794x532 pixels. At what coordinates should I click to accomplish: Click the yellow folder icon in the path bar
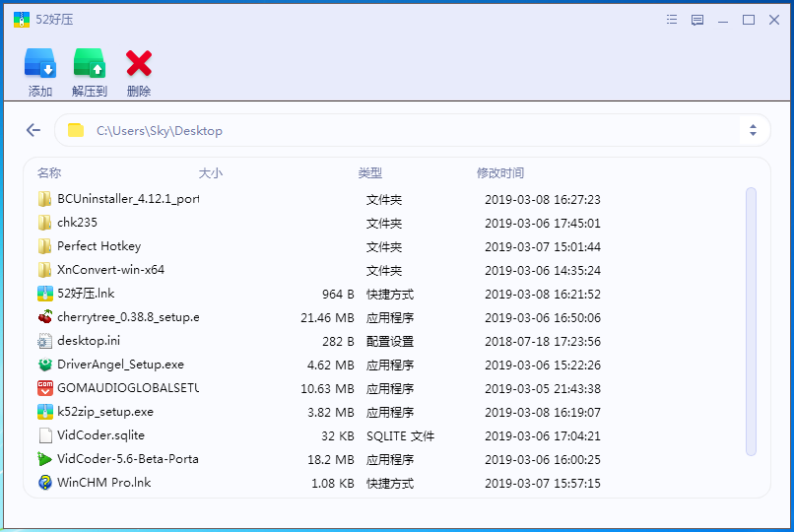point(76,130)
